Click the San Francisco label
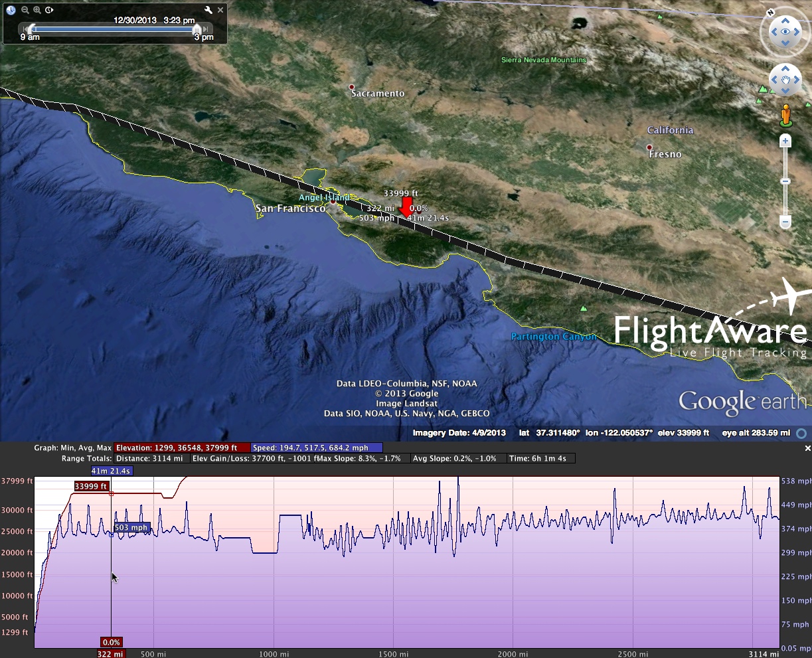Image resolution: width=812 pixels, height=658 pixels. point(291,208)
